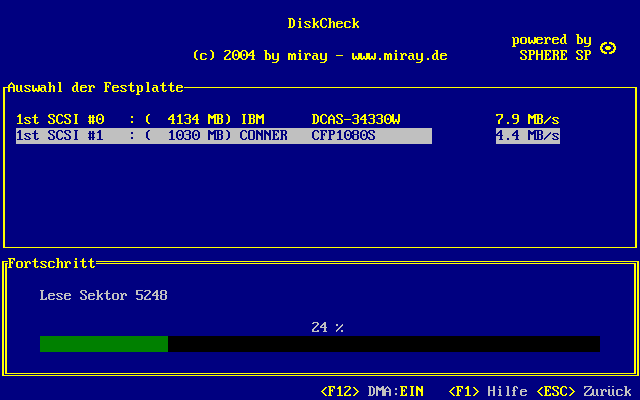Click the 24 % progress percentage

click(327, 327)
